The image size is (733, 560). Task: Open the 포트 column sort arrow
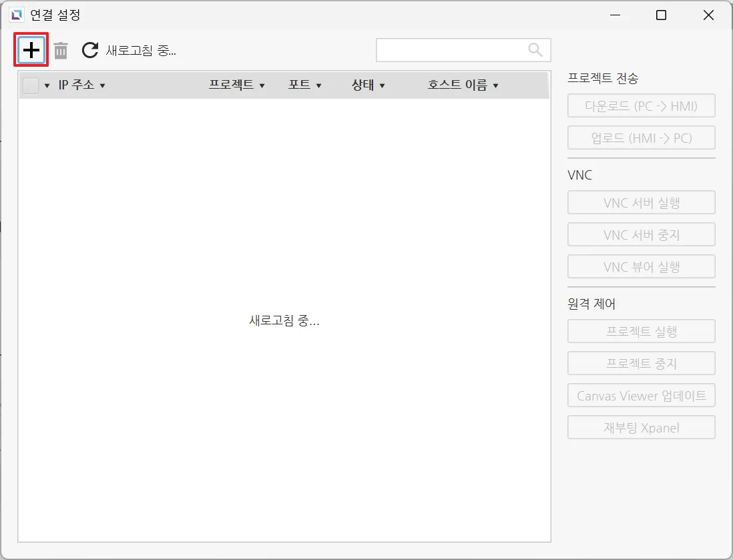318,86
